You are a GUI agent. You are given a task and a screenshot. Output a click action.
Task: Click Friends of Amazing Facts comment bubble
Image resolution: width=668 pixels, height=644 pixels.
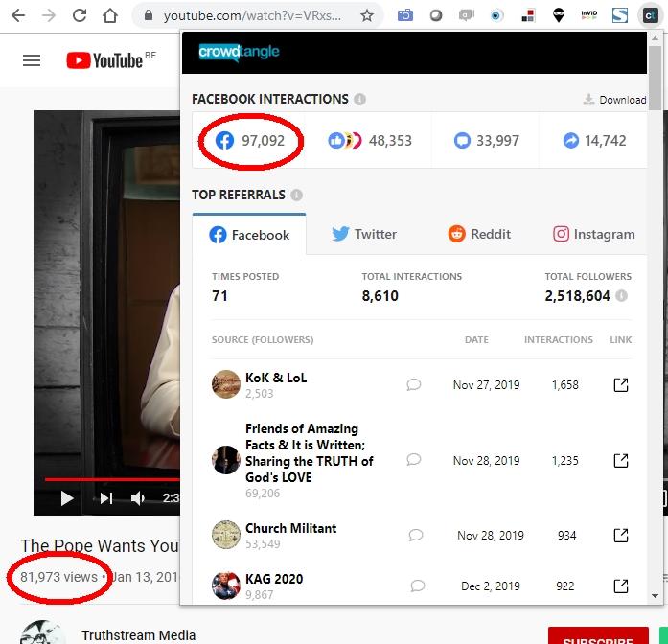tap(414, 460)
